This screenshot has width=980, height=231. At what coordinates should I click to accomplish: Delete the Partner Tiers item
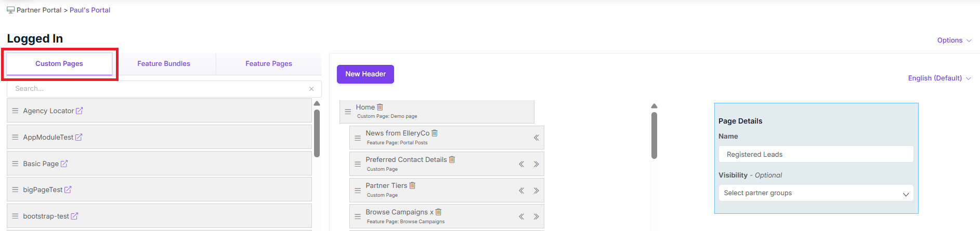[x=412, y=185]
